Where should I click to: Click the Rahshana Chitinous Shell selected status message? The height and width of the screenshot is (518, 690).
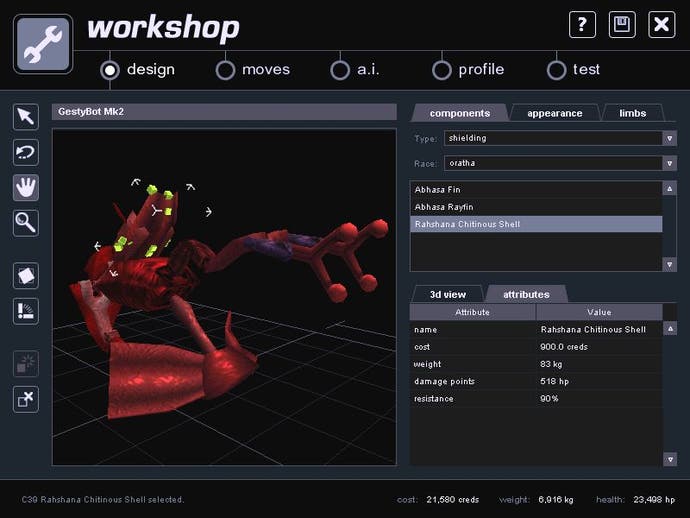[103, 500]
